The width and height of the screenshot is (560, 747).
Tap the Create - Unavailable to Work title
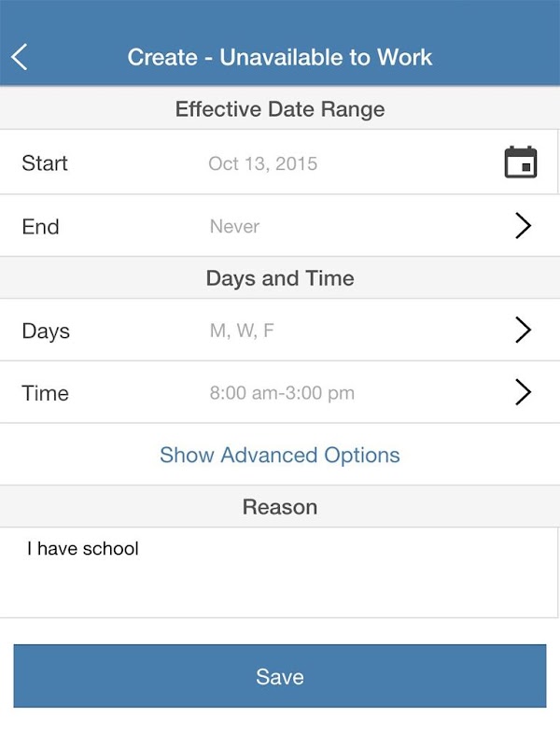[x=280, y=57]
